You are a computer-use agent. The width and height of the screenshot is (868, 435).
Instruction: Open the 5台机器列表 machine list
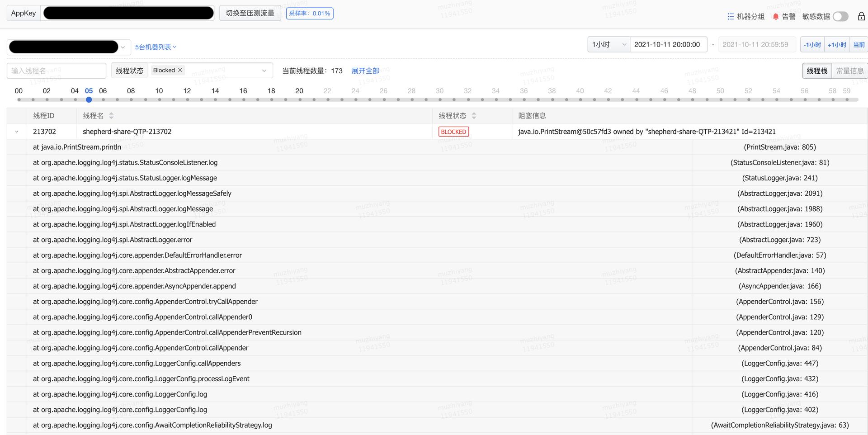click(x=156, y=47)
